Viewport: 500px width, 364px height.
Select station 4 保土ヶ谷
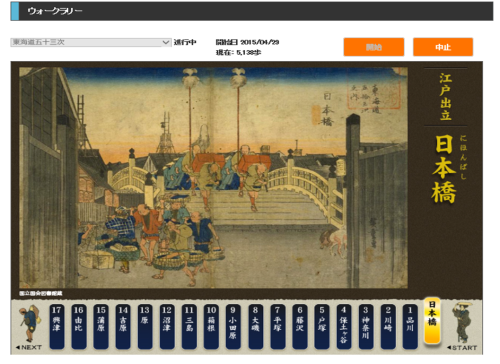(x=344, y=326)
